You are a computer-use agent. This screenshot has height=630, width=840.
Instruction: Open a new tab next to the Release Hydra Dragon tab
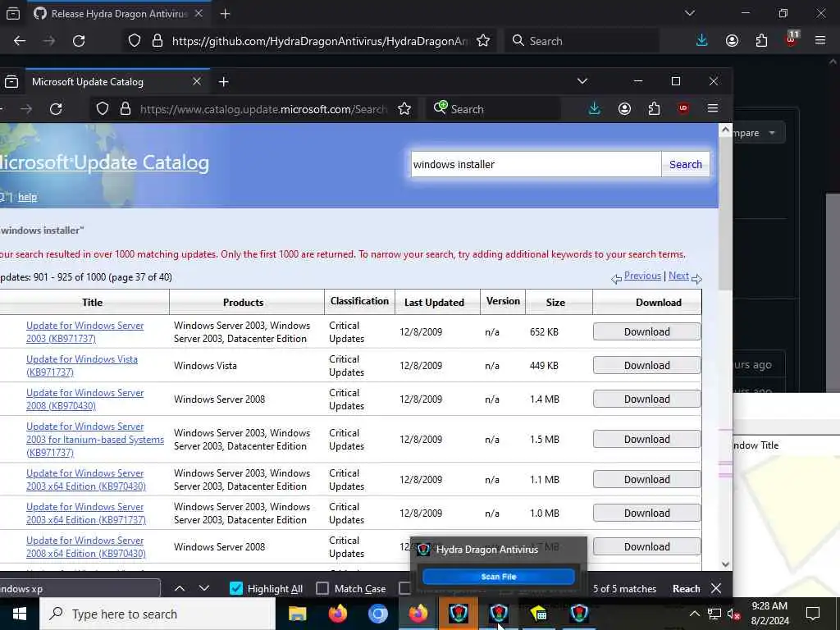(225, 14)
